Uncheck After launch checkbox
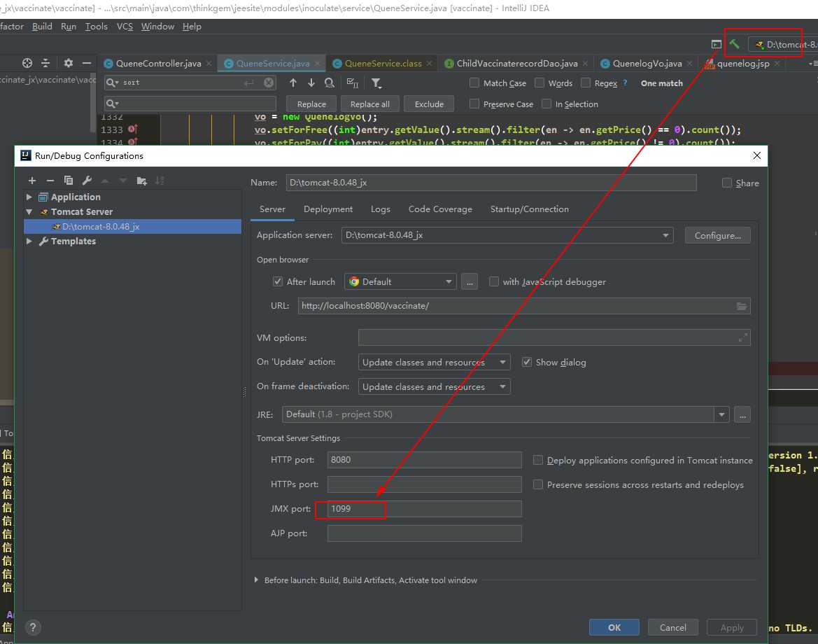Screen dimensions: 818x644 (x=278, y=281)
